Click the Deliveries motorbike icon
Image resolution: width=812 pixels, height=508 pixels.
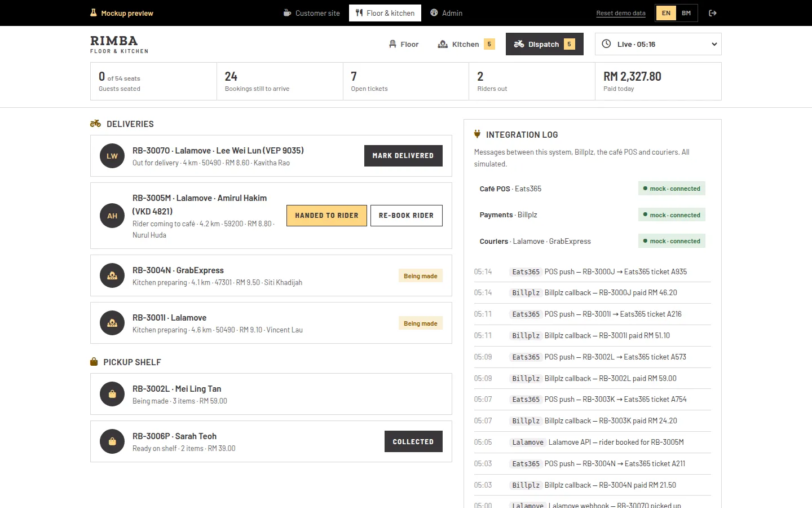[x=95, y=124]
